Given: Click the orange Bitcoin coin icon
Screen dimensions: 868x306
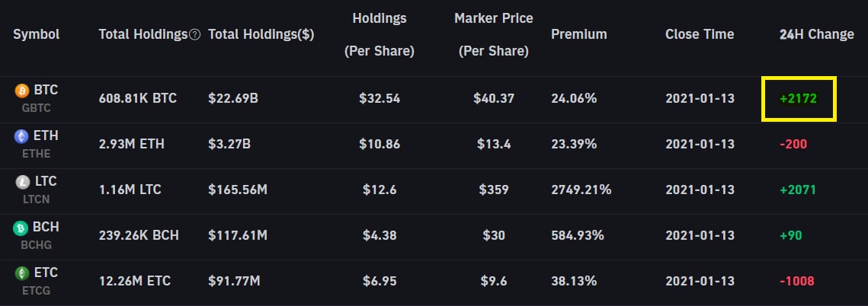Looking at the screenshot, I should 21,91.
